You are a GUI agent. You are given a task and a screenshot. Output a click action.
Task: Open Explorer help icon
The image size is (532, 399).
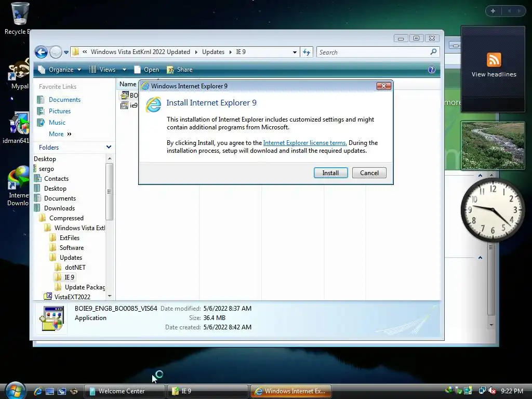pyautogui.click(x=432, y=70)
